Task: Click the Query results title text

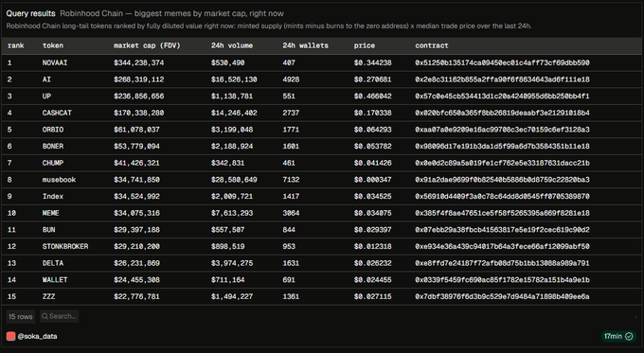Action: pyautogui.click(x=30, y=13)
